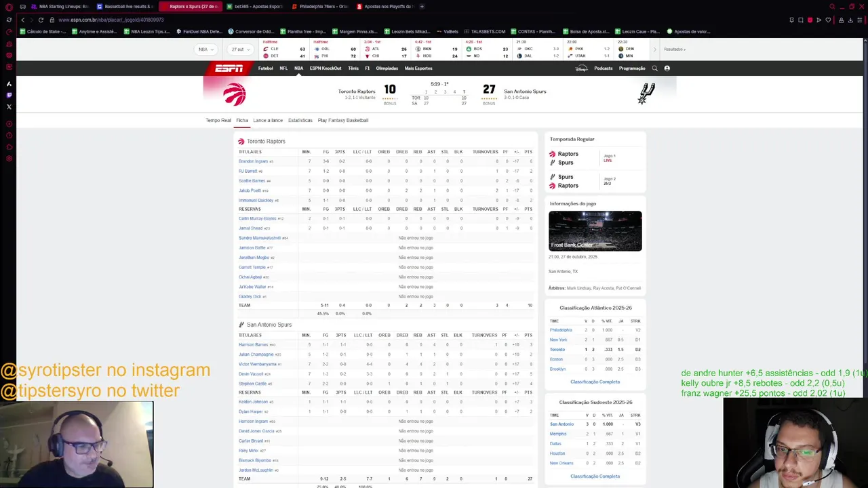Image resolution: width=868 pixels, height=488 pixels.
Task: Click the ESPN search magnifier icon
Action: pyautogui.click(x=654, y=68)
